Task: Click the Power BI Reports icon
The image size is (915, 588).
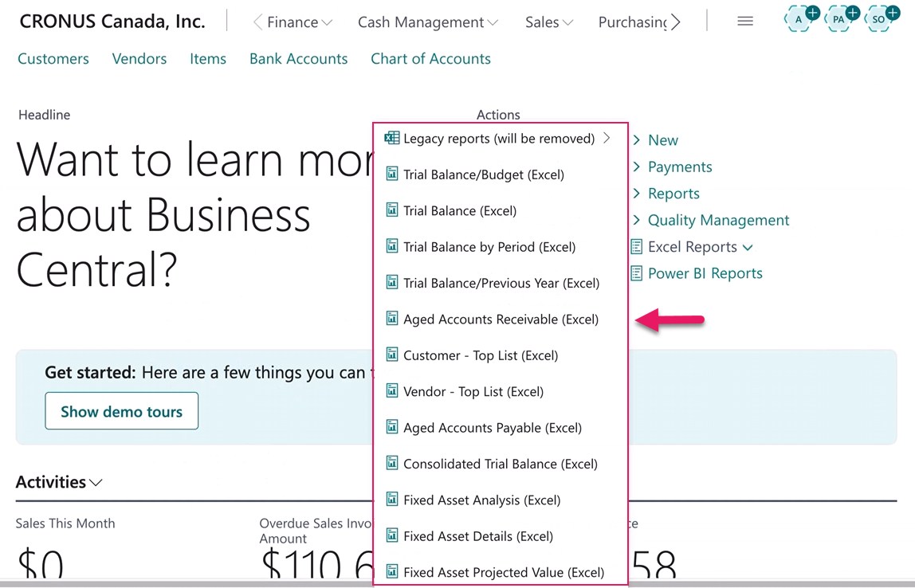Action: (638, 273)
